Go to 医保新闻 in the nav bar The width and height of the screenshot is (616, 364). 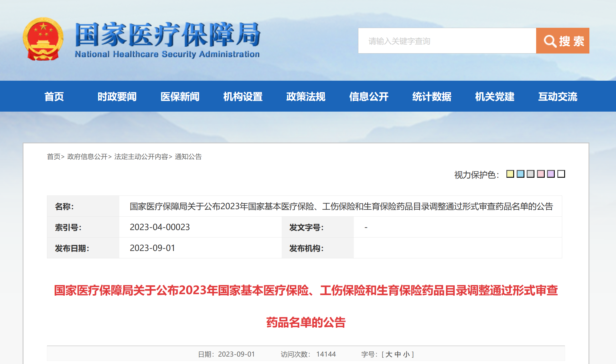click(x=180, y=96)
